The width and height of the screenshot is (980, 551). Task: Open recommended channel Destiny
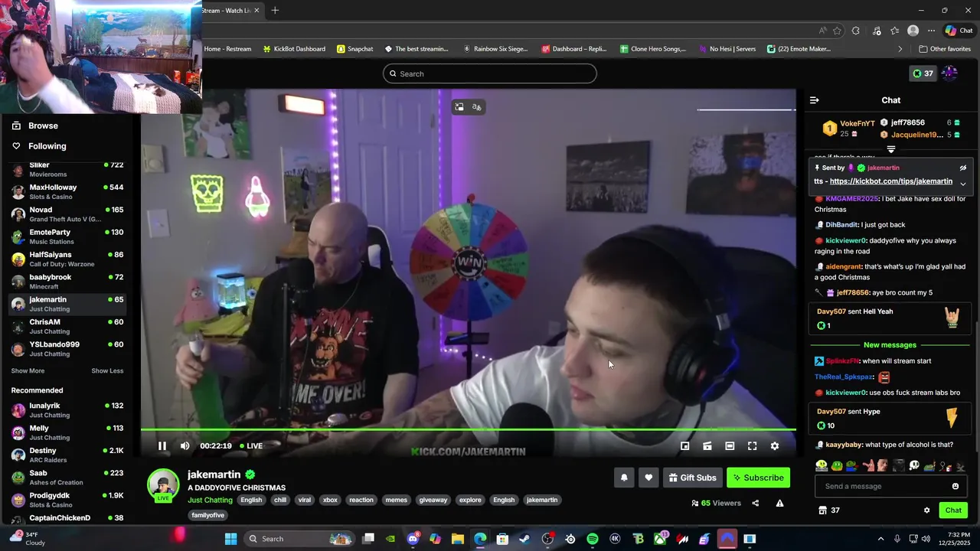[x=67, y=455]
